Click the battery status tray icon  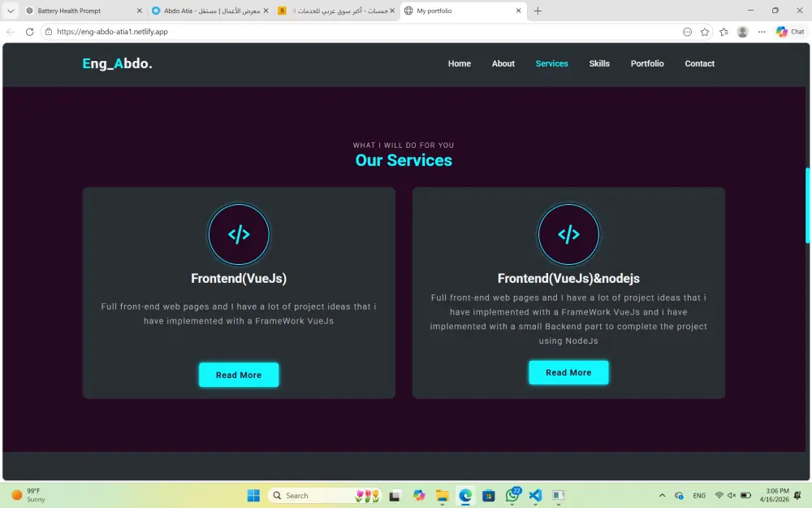745,496
